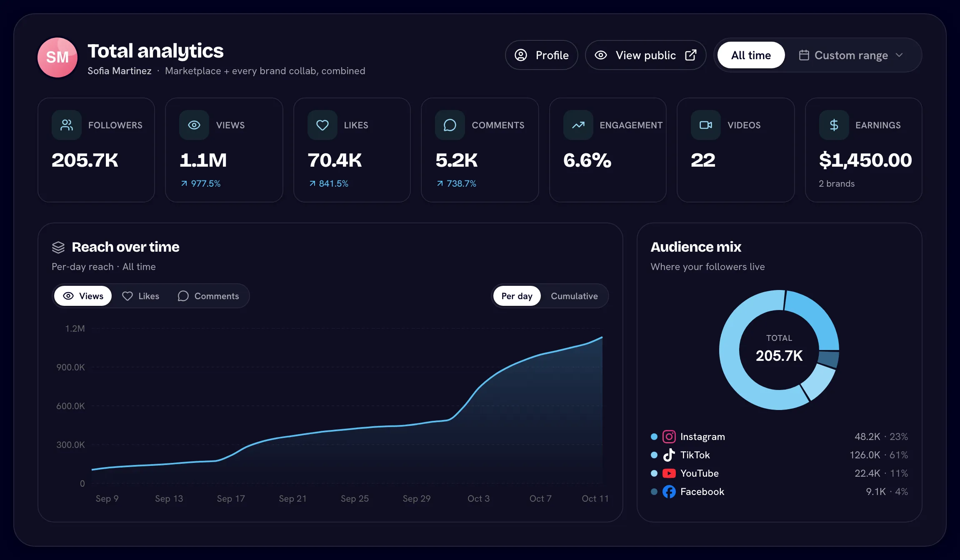960x560 pixels.
Task: Click the layers icon beside Reach over time
Action: click(x=58, y=247)
